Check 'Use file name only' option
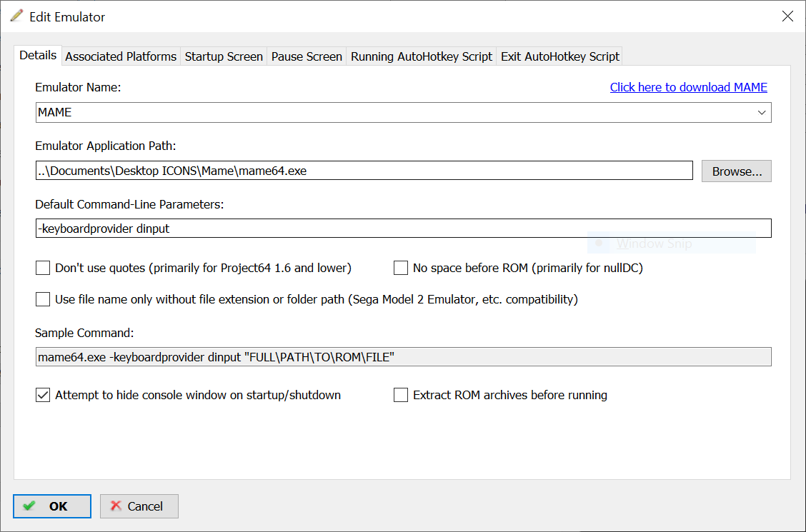806x532 pixels. (43, 299)
